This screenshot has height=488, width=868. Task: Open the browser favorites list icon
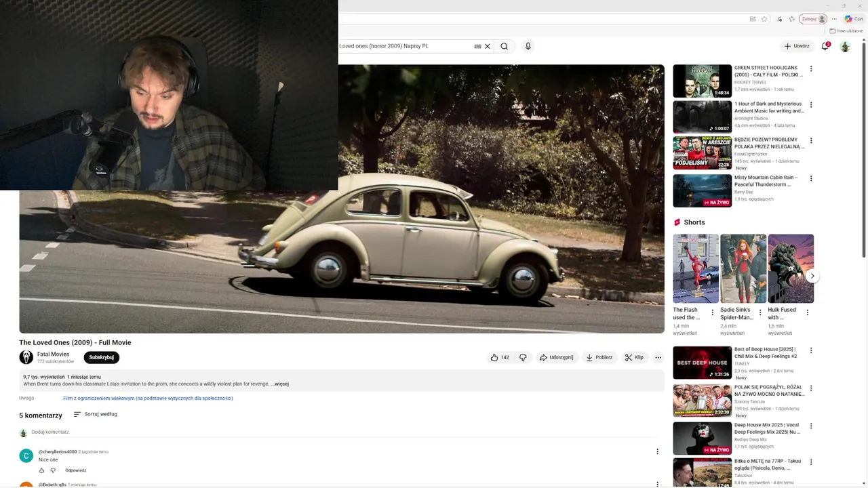(791, 19)
